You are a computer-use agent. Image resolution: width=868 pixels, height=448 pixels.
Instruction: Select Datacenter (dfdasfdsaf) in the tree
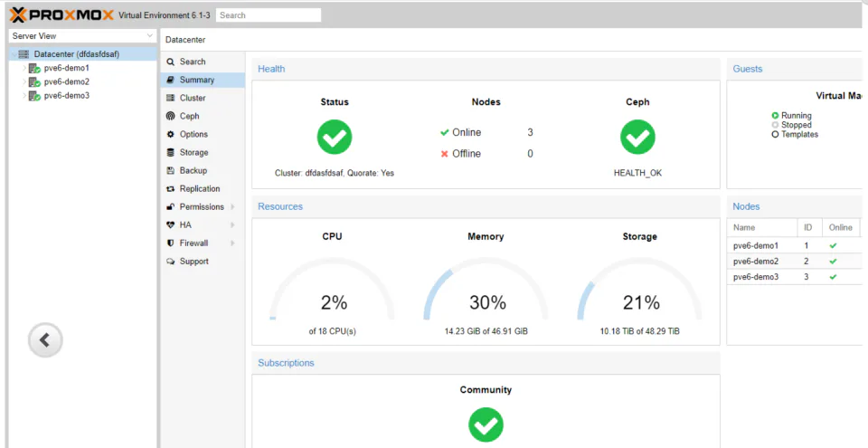click(83, 54)
